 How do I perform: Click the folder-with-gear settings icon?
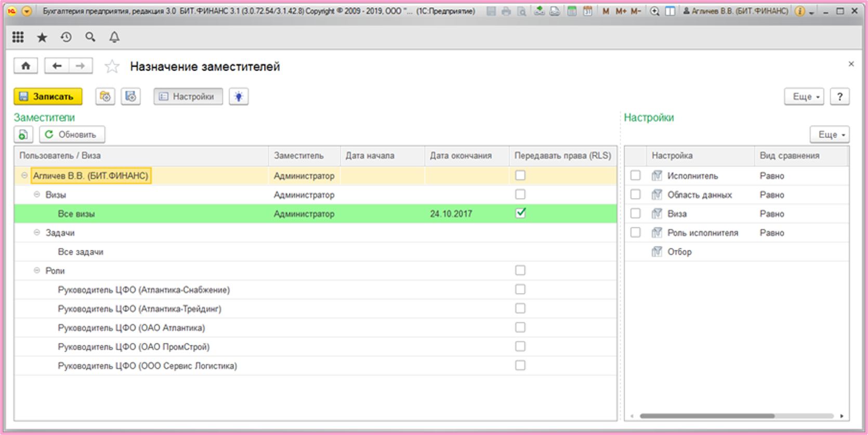click(106, 96)
